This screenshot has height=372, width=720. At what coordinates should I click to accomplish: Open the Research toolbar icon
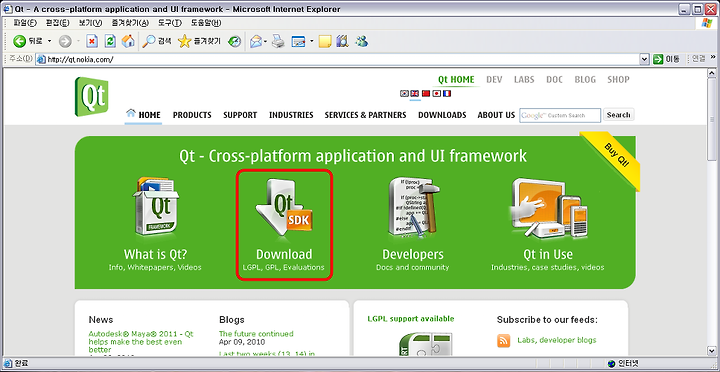pos(343,42)
